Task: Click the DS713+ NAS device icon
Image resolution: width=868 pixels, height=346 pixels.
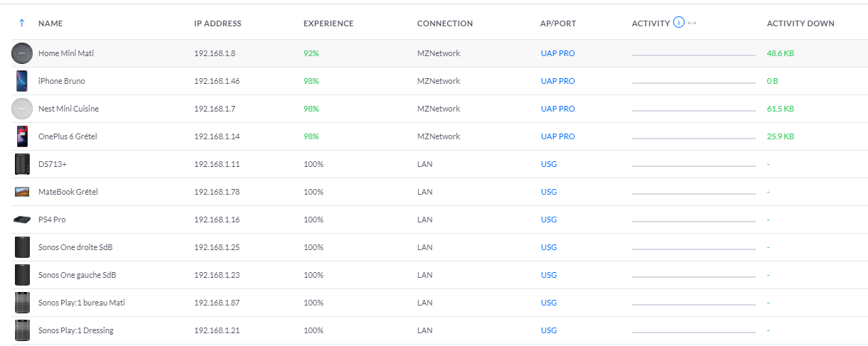Action: pyautogui.click(x=22, y=164)
